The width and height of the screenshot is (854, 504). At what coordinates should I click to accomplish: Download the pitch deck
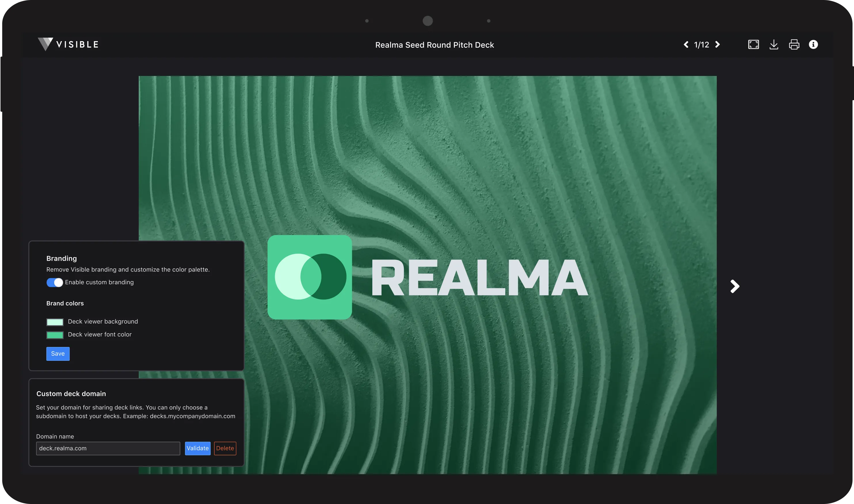[774, 45]
